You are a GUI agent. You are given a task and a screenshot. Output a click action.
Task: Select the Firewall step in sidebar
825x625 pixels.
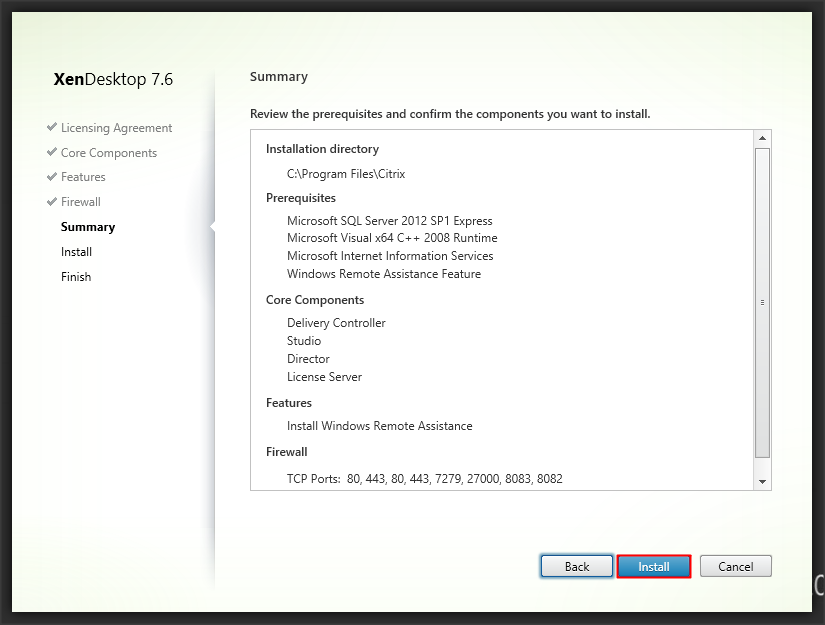(81, 202)
